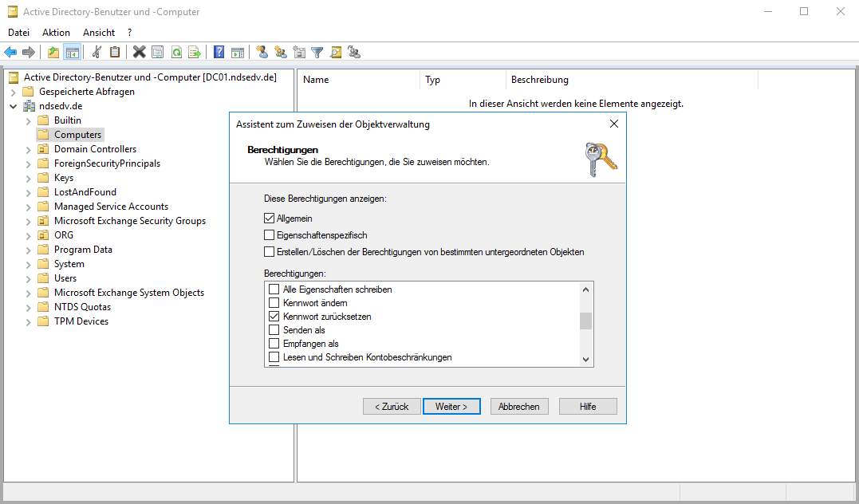Viewport: 859px width, 504px height.
Task: Click the blue Back arrow in toolbar
Action: (10, 53)
